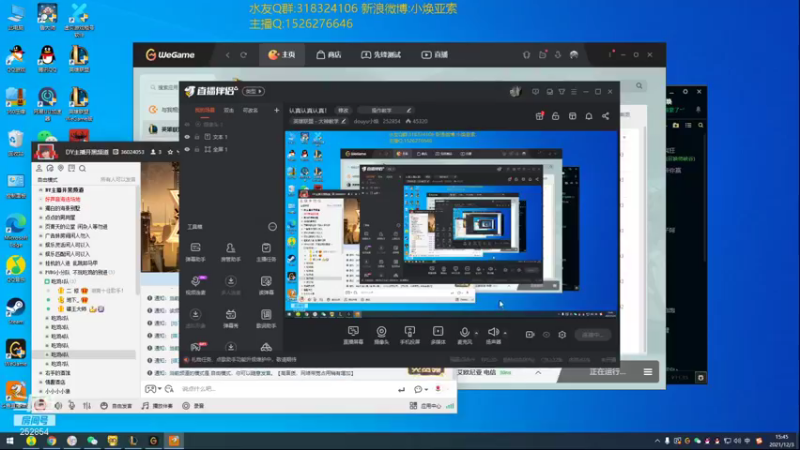Open the 歌词助手 tool
800x450 pixels.
point(266,318)
